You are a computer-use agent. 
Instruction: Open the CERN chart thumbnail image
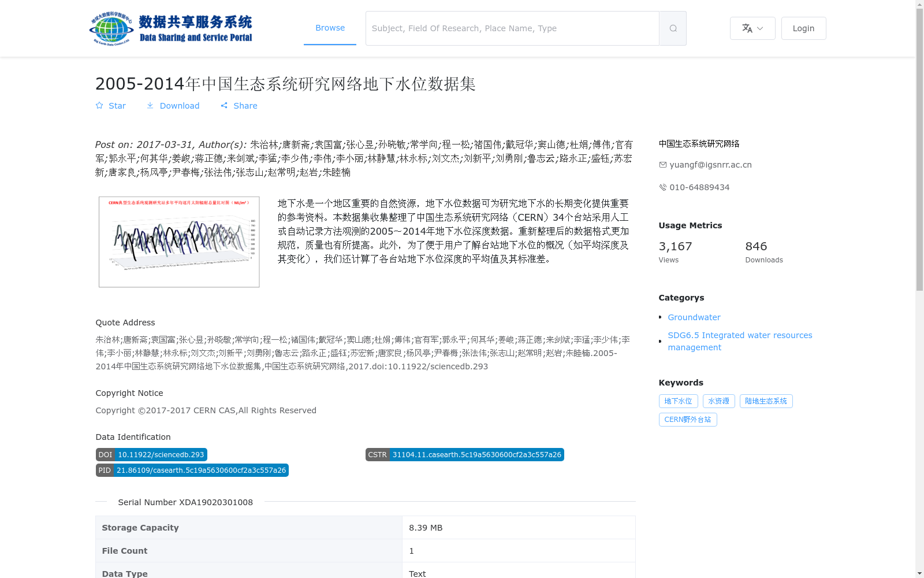179,242
